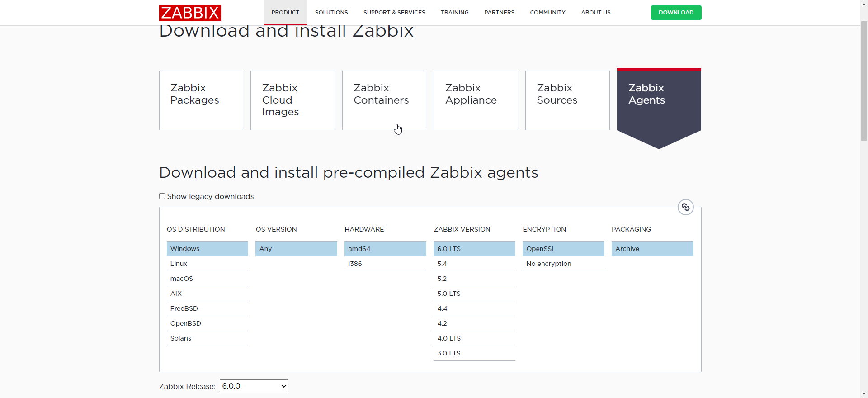Open the ABOUT US menu

click(596, 13)
